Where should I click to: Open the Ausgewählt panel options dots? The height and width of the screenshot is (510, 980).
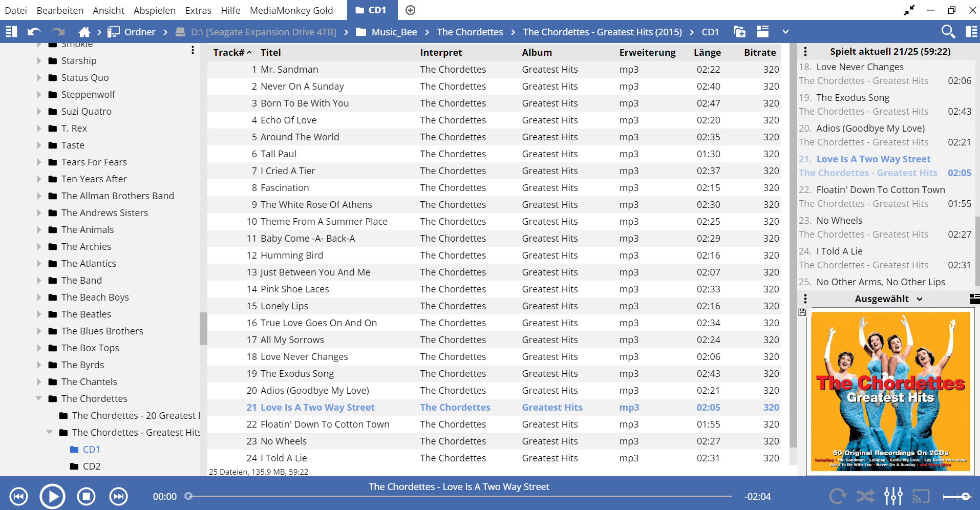(x=805, y=299)
